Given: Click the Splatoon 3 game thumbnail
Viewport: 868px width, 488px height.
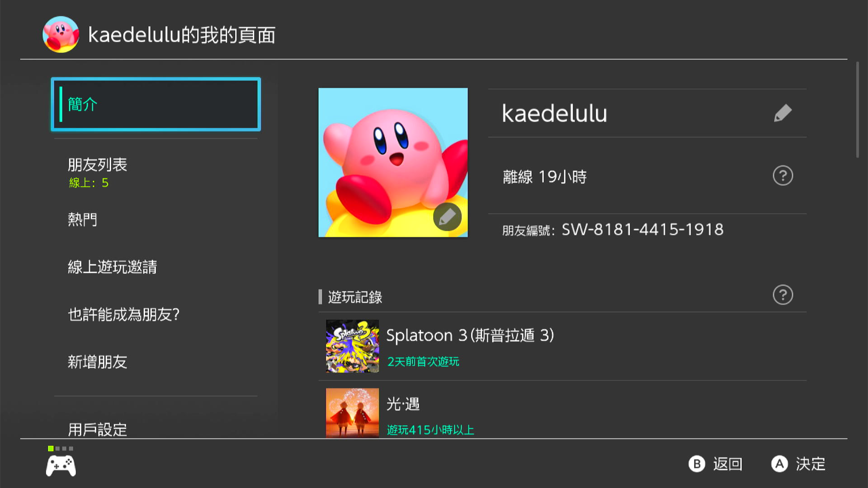Looking at the screenshot, I should [352, 346].
